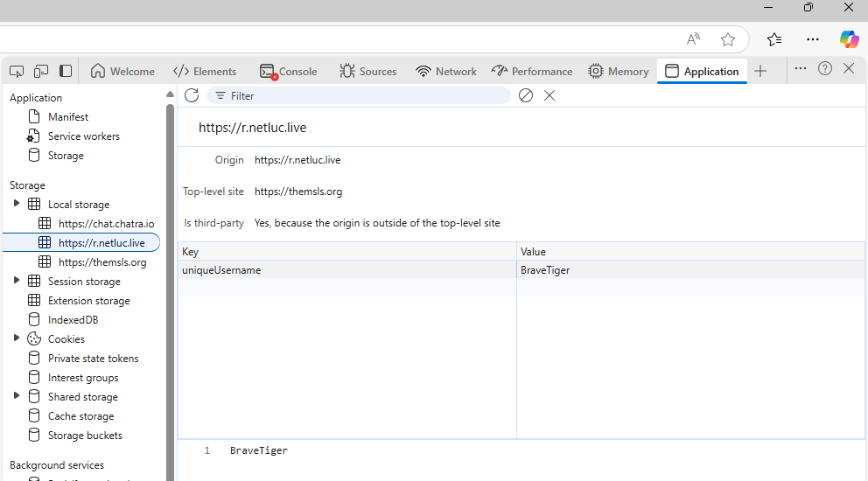Delete selected entry with X icon
The height and width of the screenshot is (481, 868).
tap(549, 95)
